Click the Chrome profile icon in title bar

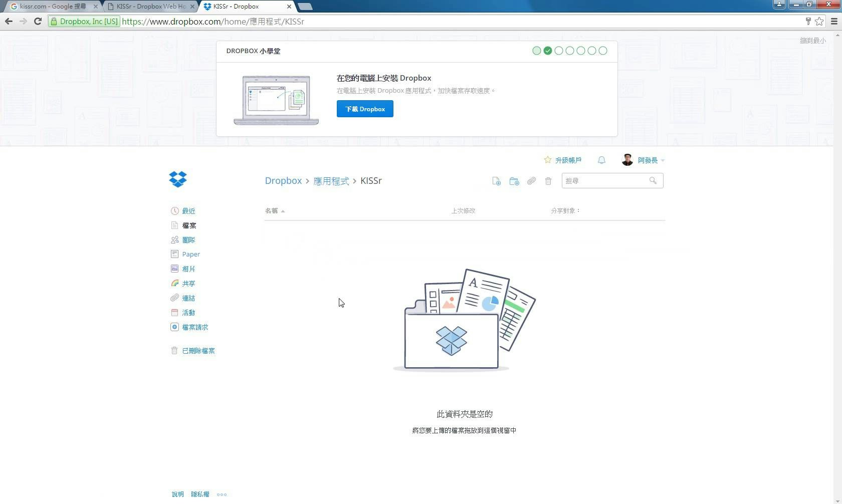779,5
